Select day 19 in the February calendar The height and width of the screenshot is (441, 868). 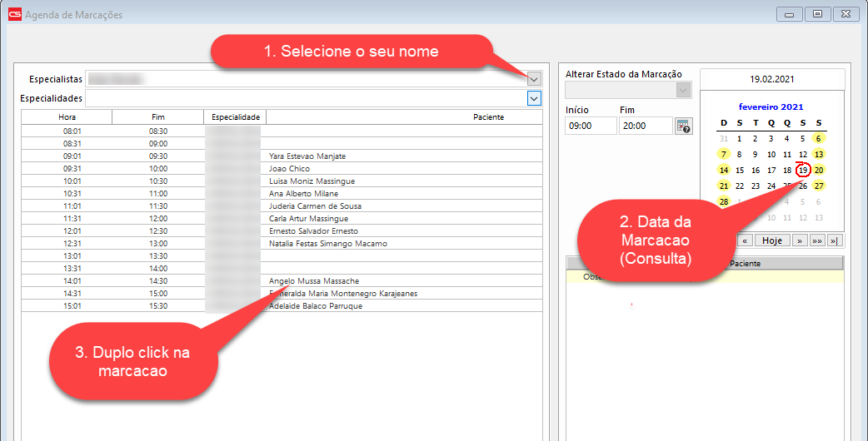click(x=803, y=171)
